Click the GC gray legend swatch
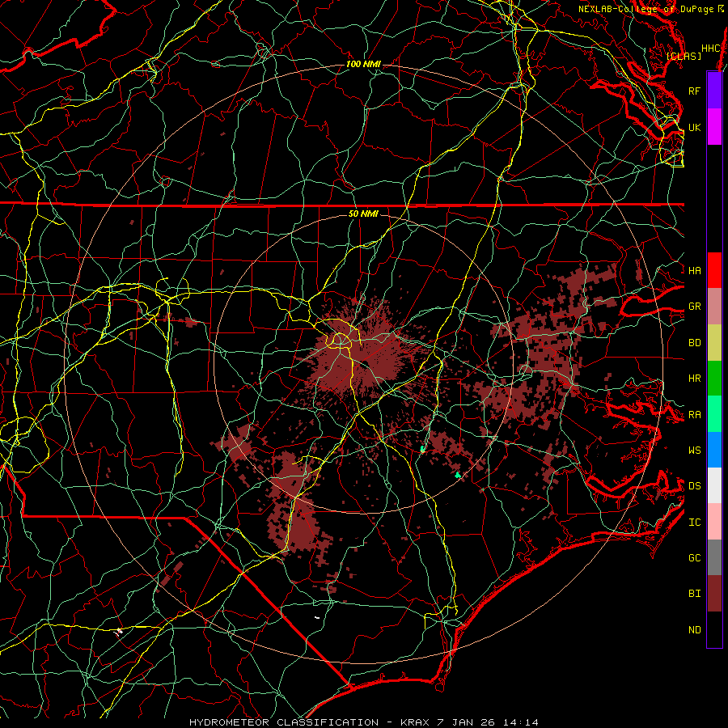 click(714, 557)
